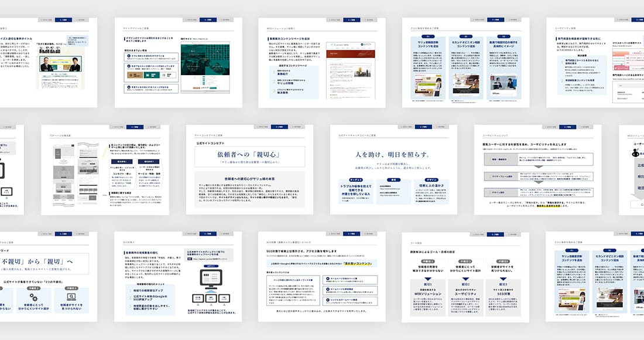Screen dimensions: 644x340
Task: Click the heading 各事務所の地域集客の強化
Action: tap(142, 253)
